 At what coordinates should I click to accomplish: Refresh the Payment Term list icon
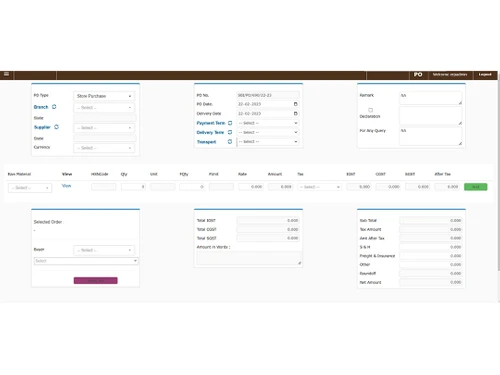[230, 123]
